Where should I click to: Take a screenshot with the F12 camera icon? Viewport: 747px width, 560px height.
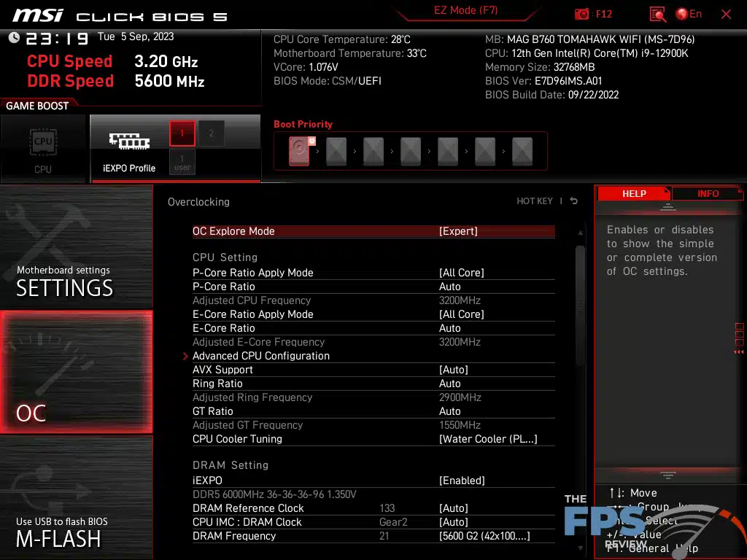tap(581, 14)
